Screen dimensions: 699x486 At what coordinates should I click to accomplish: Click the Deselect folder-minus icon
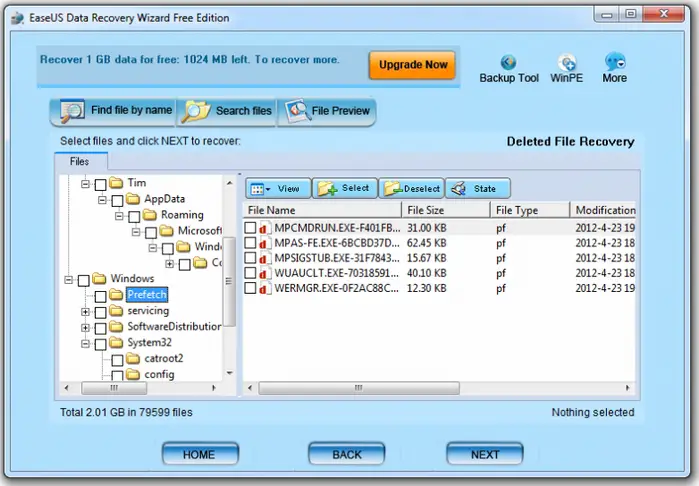coord(394,189)
